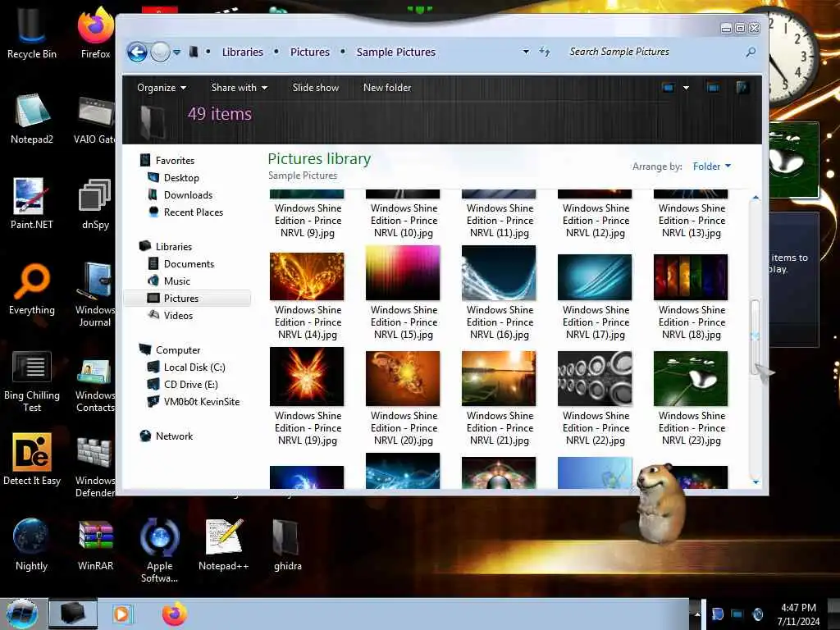Click the file list scroll up arrow
Image resolution: width=840 pixels, height=630 pixels.
[756, 198]
